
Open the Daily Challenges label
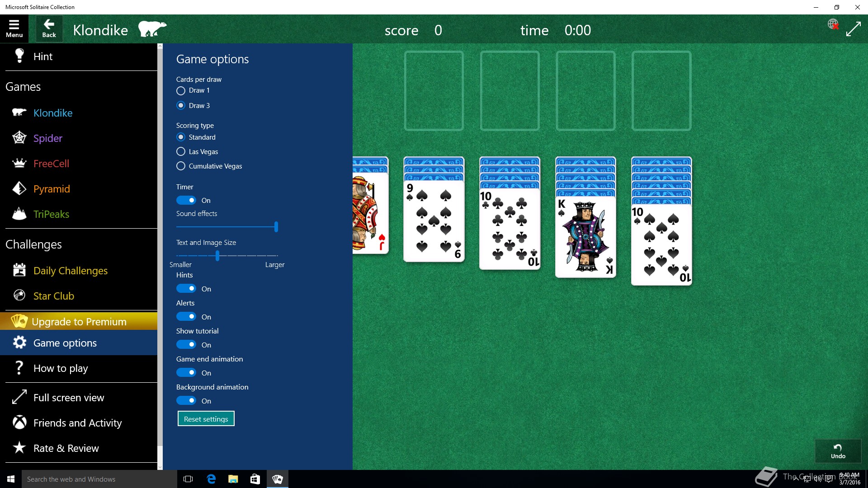(71, 270)
